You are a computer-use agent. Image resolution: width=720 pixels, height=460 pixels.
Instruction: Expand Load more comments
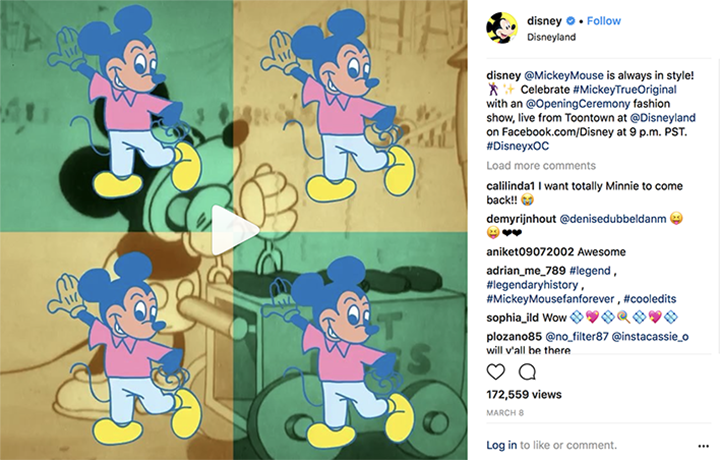click(541, 165)
